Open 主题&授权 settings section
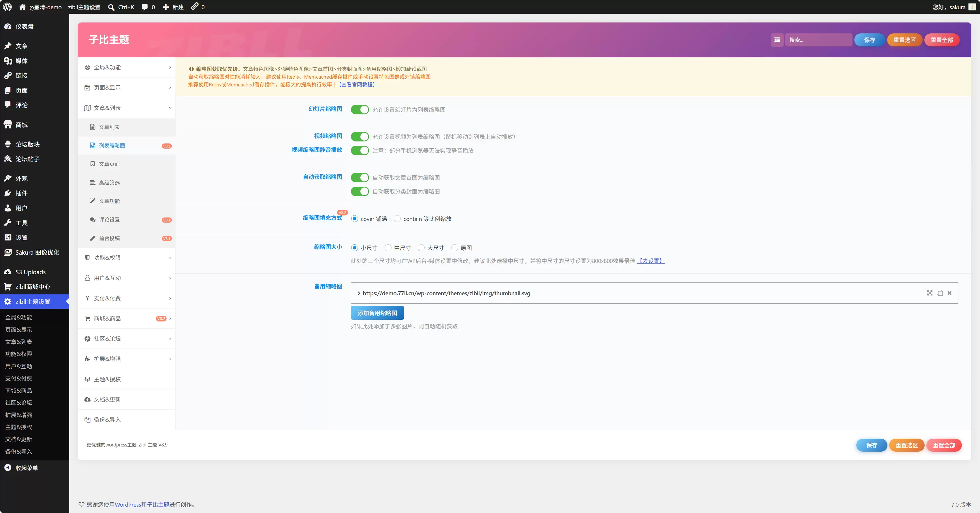The width and height of the screenshot is (980, 513). coord(127,379)
